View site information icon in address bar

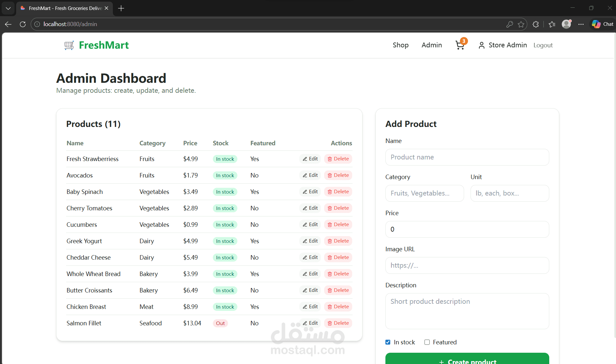(37, 24)
